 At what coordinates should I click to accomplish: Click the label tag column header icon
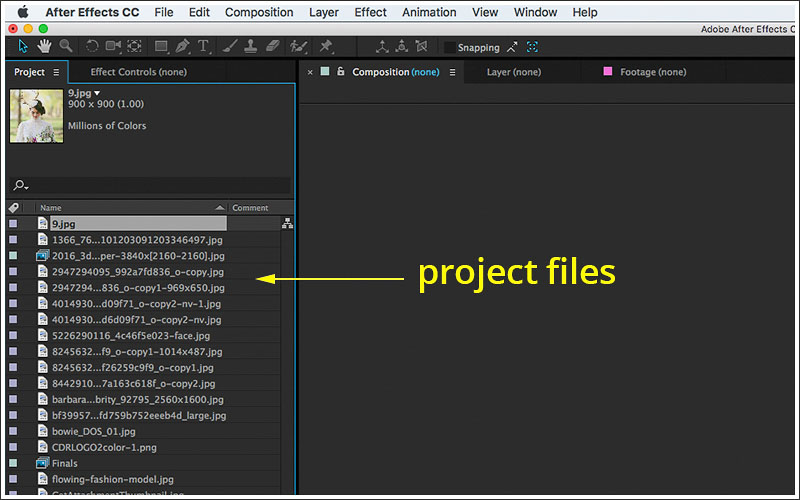14,208
